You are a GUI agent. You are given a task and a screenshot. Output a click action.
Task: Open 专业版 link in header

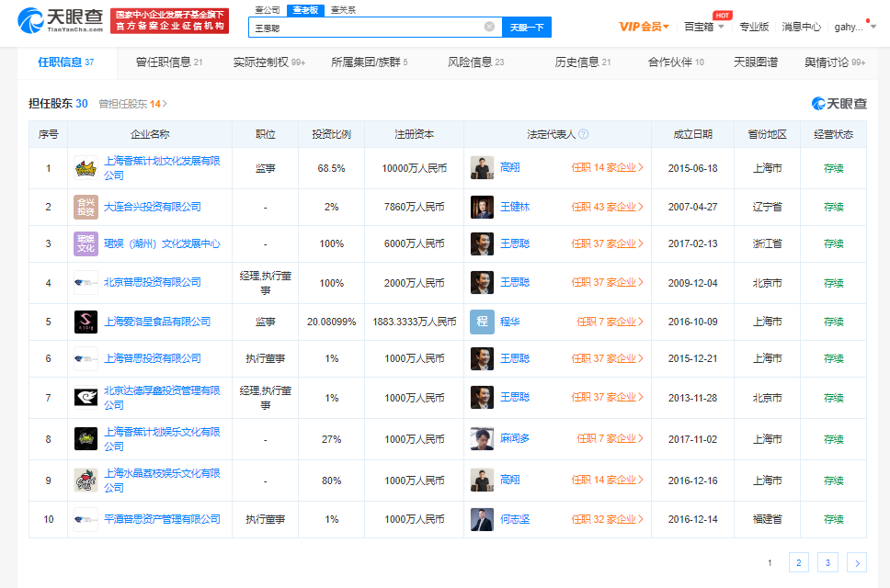(x=754, y=27)
